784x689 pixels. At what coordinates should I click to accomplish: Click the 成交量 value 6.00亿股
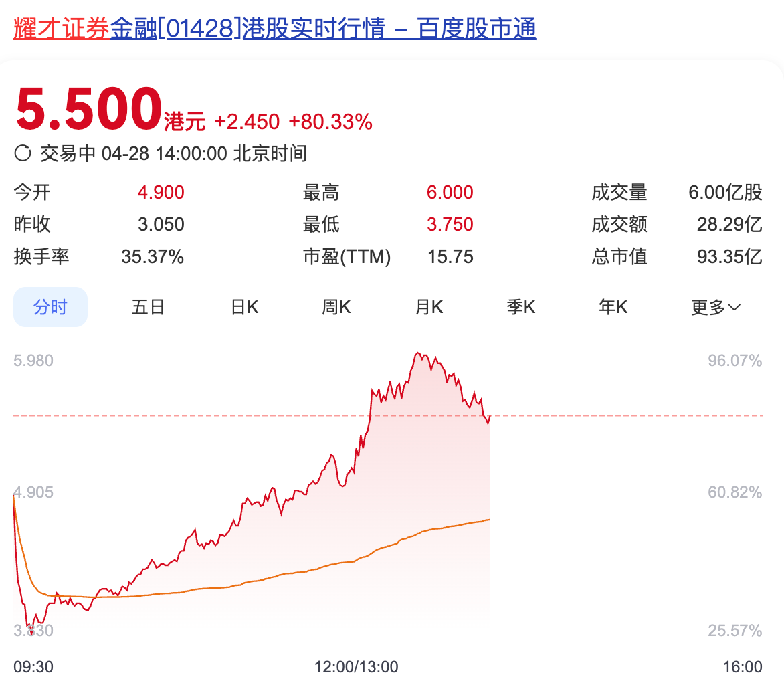click(725, 193)
